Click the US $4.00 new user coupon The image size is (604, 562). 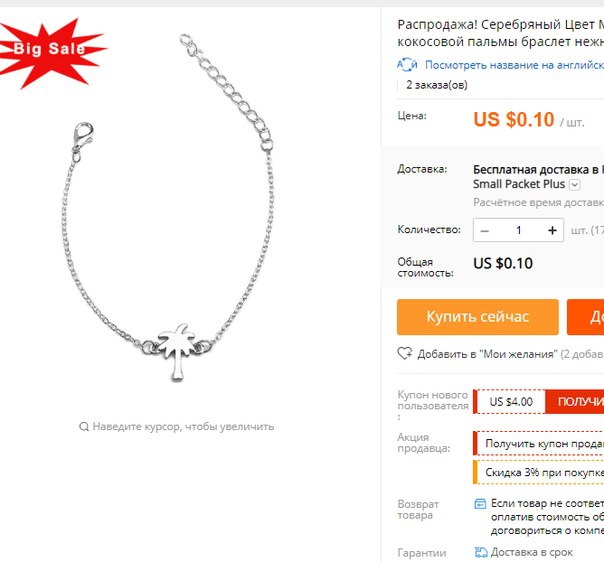pyautogui.click(x=511, y=402)
